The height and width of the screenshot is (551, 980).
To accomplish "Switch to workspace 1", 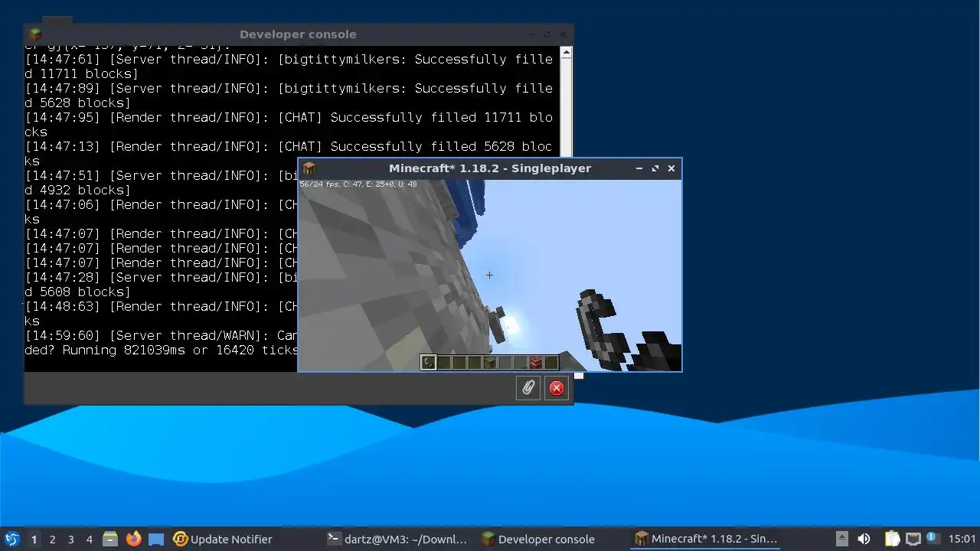I will (x=34, y=539).
